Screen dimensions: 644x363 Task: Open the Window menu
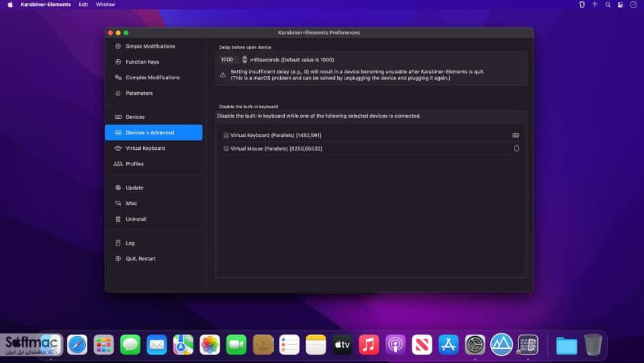(105, 5)
